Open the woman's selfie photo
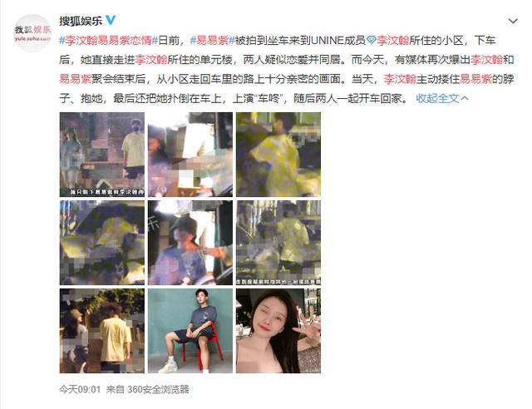The image size is (532, 409). pos(278,331)
